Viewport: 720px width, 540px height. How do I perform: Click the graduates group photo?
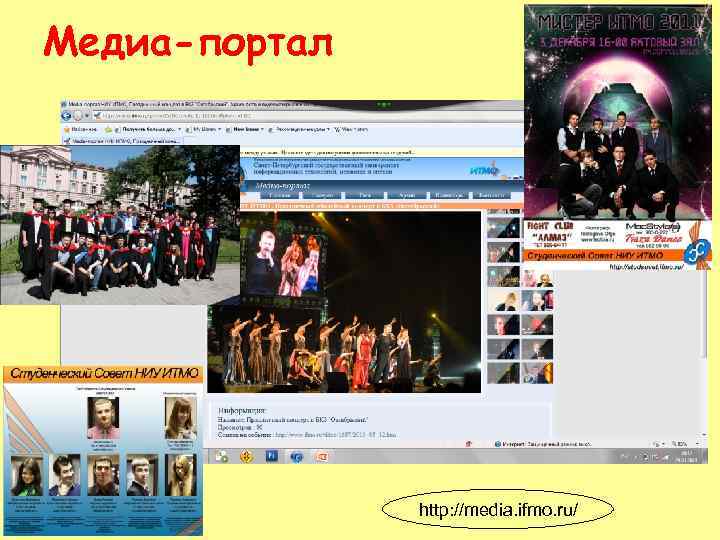point(120,225)
